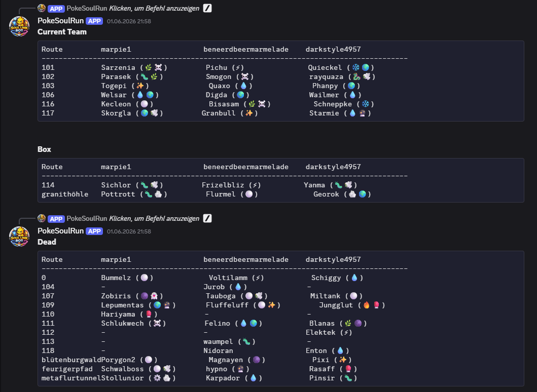The height and width of the screenshot is (392, 537).
Task: Click the lightning emoji next to Elektek
Action: 346,332
